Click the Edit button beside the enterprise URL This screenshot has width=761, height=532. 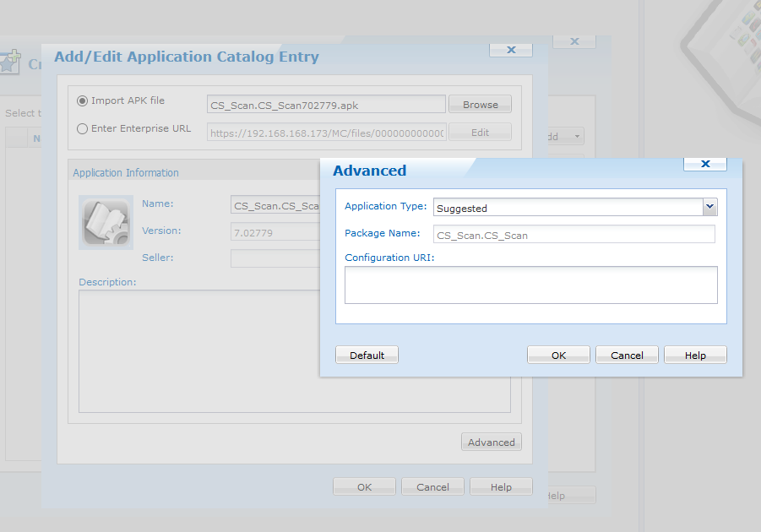[480, 133]
